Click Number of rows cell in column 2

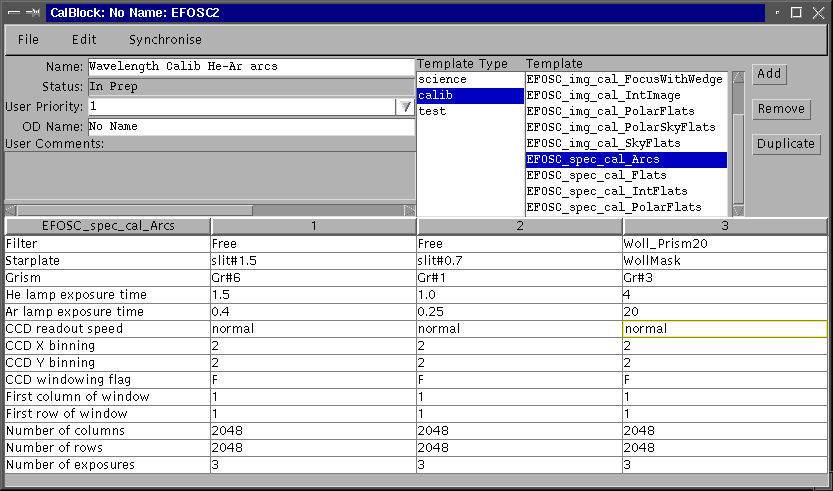(x=520, y=448)
